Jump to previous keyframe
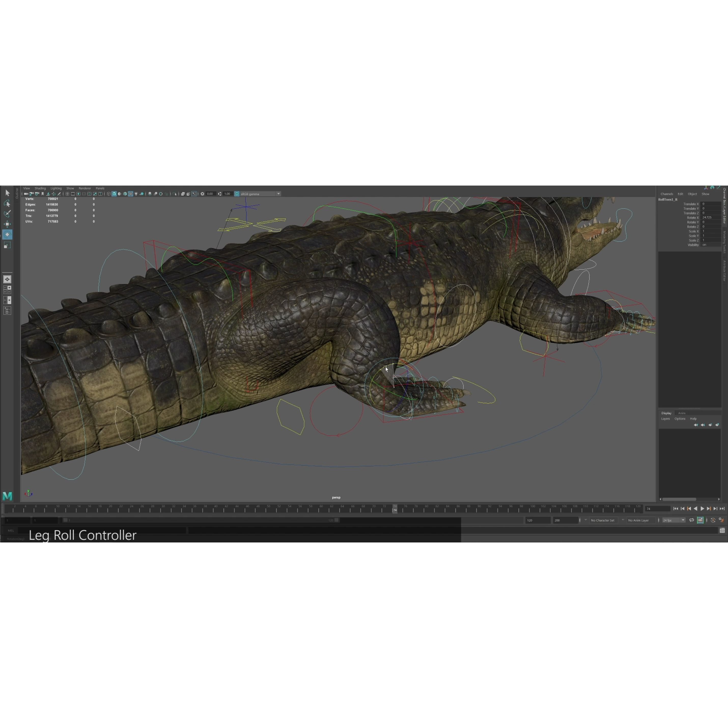This screenshot has height=728, width=728. click(x=689, y=509)
